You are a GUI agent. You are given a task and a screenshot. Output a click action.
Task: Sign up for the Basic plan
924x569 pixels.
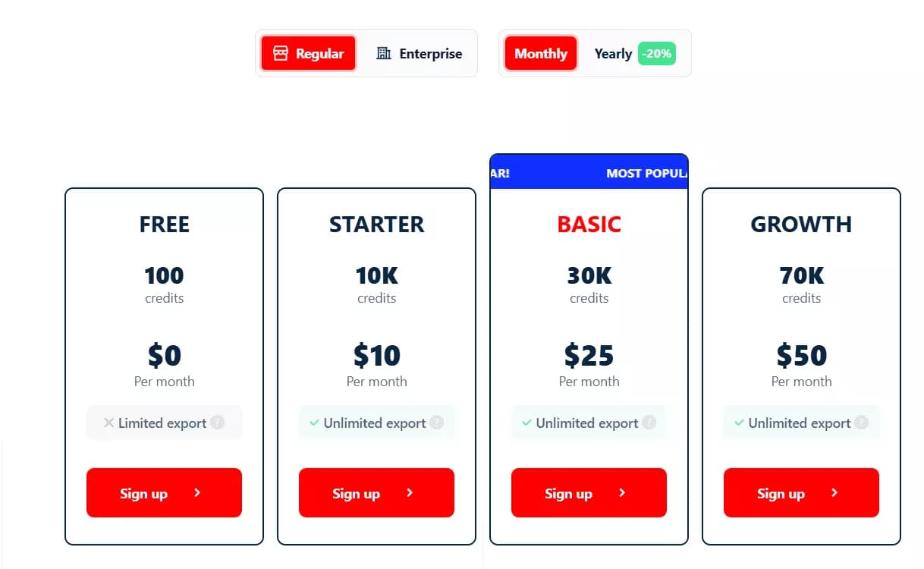tap(589, 492)
